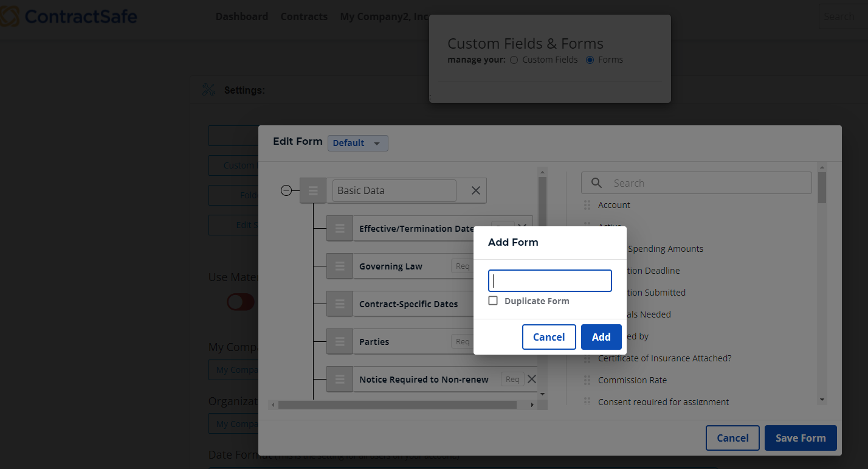Select the Forms radio button
The height and width of the screenshot is (469, 868).
coord(590,60)
